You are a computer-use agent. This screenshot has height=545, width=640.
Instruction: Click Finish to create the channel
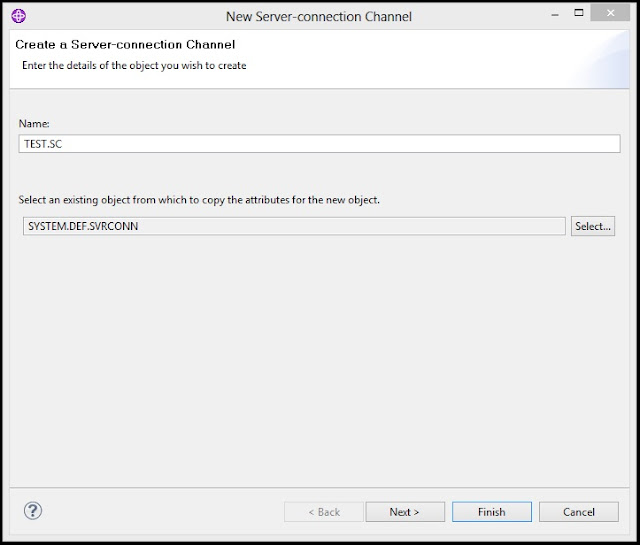pos(491,511)
